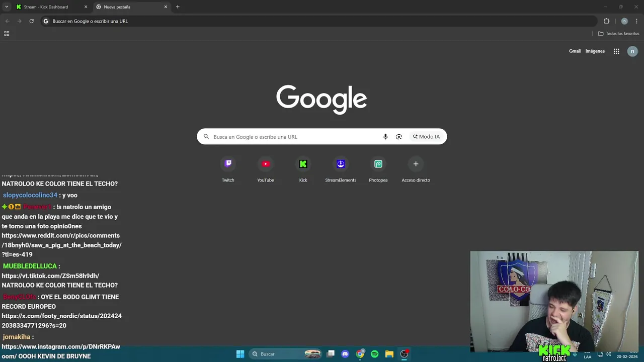The image size is (644, 362).
Task: Open the Chrome extensions menu
Action: [x=606, y=21]
